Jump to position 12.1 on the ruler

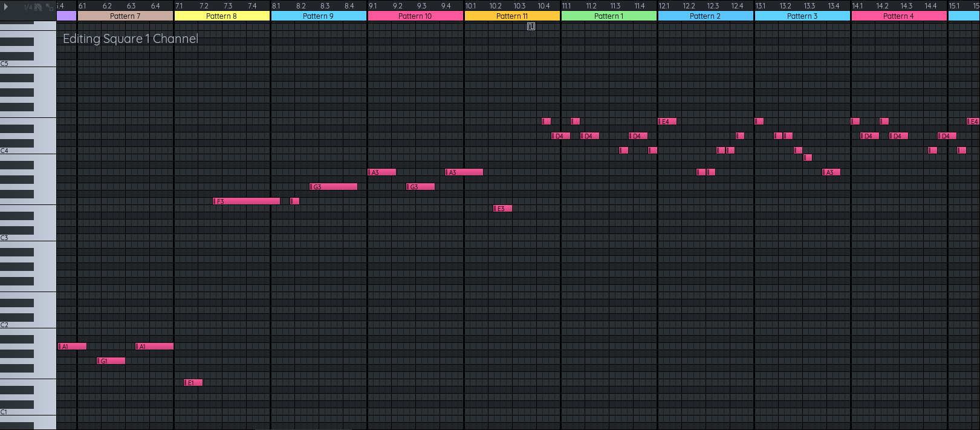pos(664,6)
